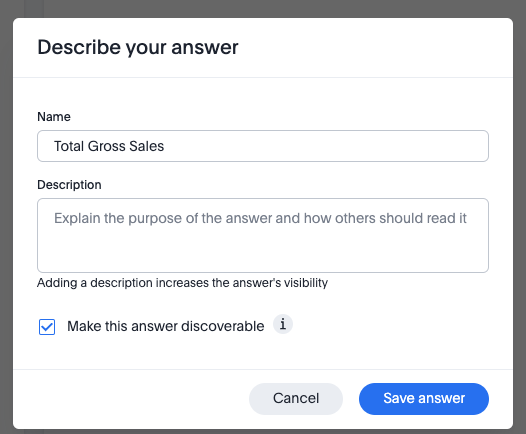Click the dimmed backdrop outside the dialog

263,8
